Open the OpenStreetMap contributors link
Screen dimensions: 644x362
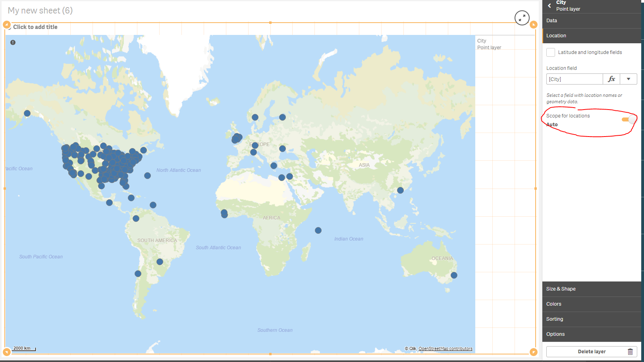445,349
